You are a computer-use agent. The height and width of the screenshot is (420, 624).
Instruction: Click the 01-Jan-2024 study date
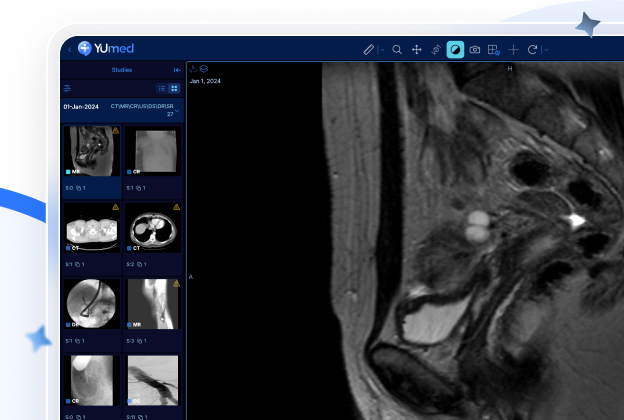click(x=81, y=107)
